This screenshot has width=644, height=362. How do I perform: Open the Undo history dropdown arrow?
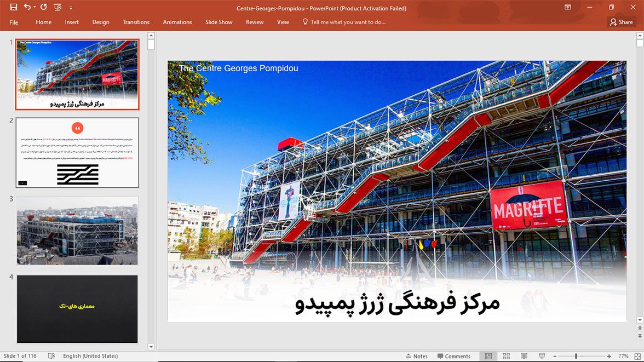click(34, 7)
